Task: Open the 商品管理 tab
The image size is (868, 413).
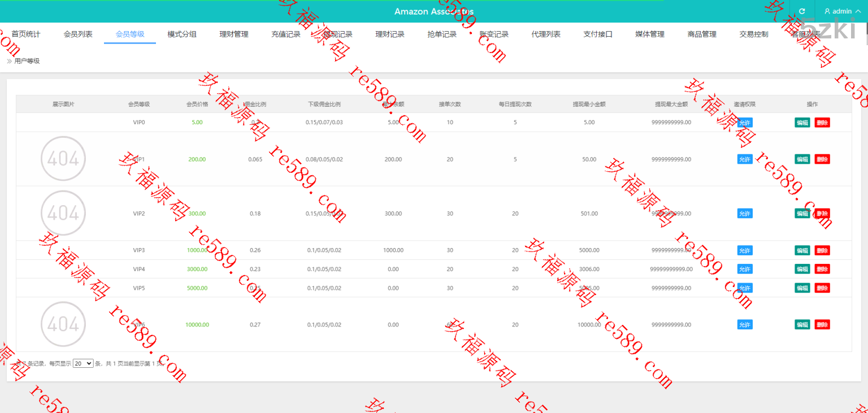Action: pos(702,34)
